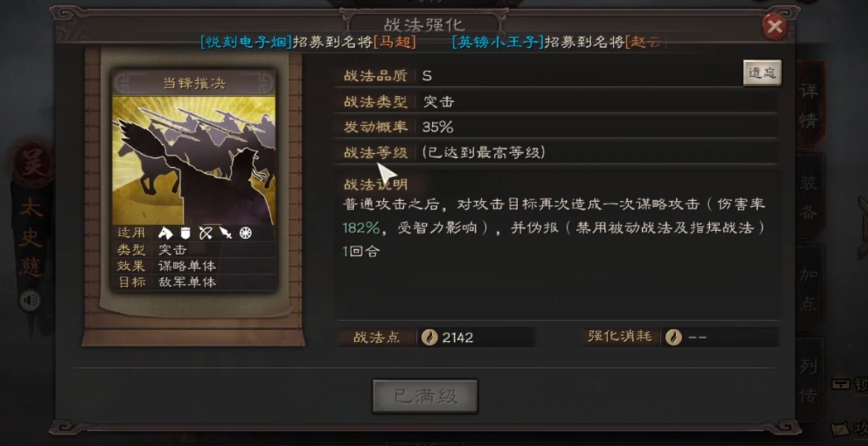868x446 pixels.
Task: Click the spear troop type icon
Action: [225, 233]
